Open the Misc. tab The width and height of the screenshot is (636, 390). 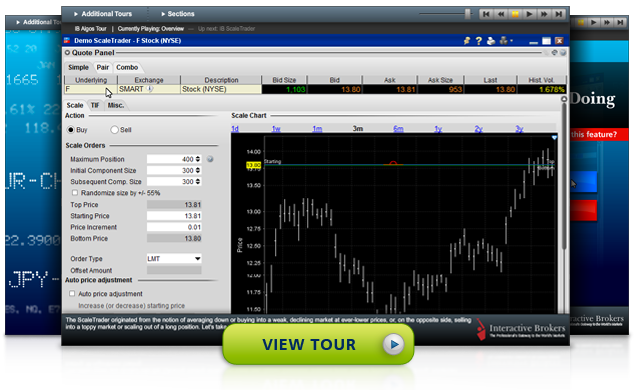[116, 105]
